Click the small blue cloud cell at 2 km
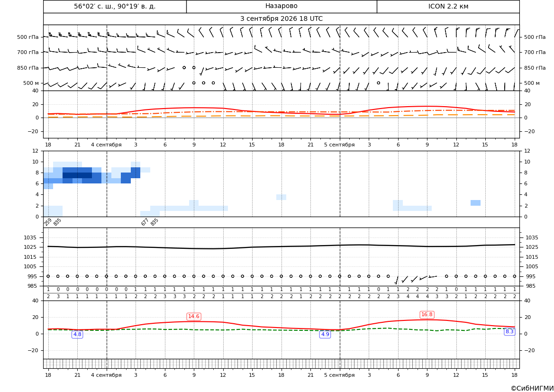Screen dimensions: 554x392 475,203
